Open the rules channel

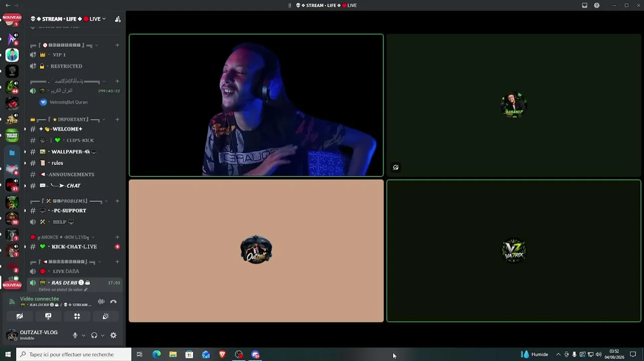(73, 163)
